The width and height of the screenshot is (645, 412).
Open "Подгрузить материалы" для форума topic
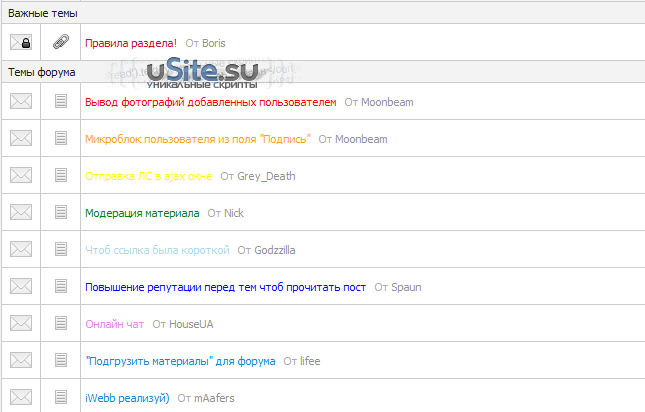pyautogui.click(x=180, y=361)
